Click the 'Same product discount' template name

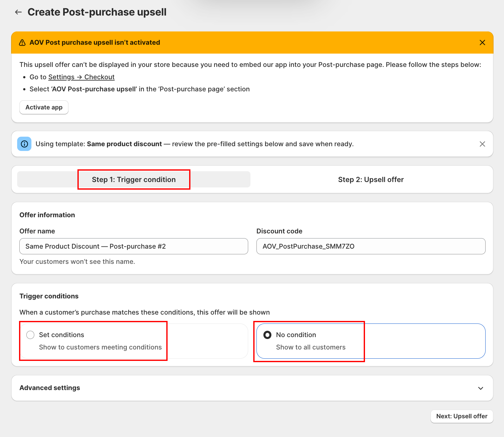coord(124,144)
